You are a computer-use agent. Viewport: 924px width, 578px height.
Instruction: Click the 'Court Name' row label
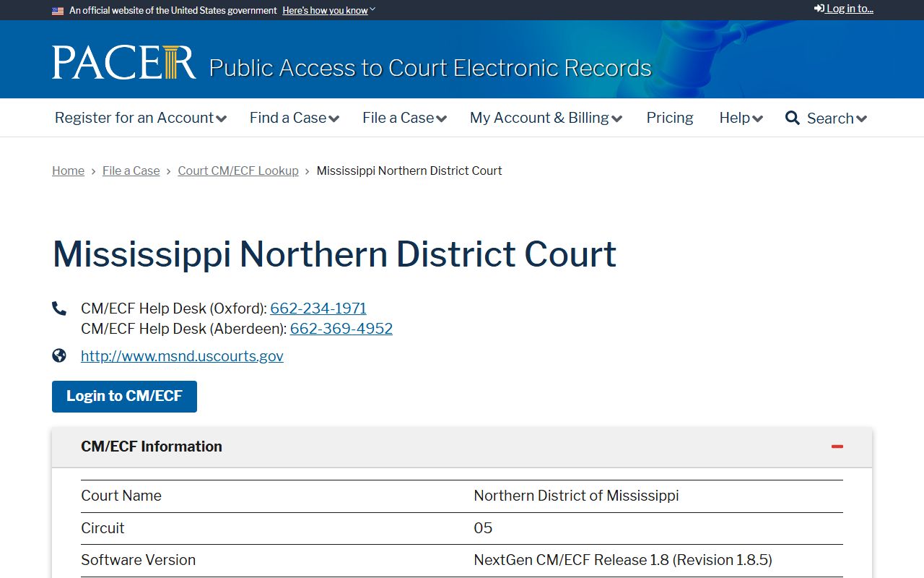(x=121, y=496)
